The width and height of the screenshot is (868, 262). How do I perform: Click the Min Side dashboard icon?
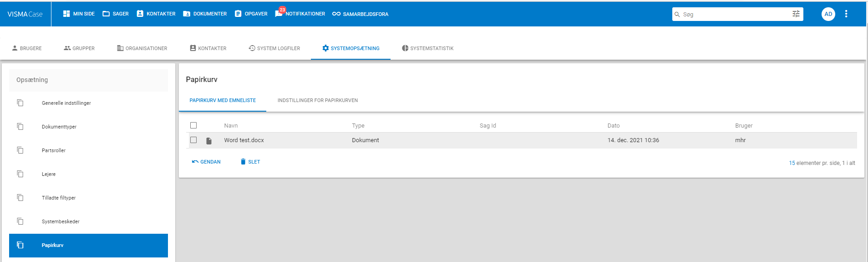tap(66, 14)
